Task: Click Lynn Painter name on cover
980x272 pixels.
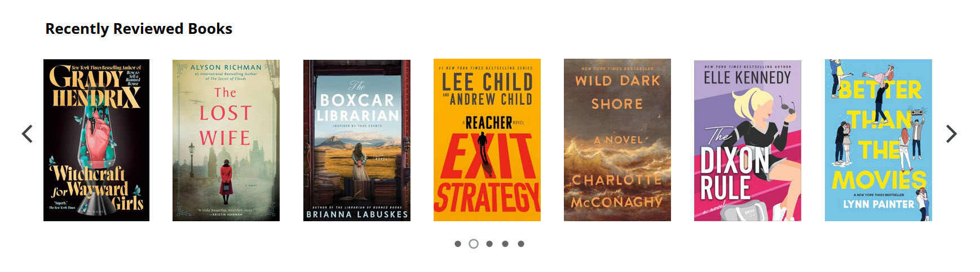Action: pos(879,204)
